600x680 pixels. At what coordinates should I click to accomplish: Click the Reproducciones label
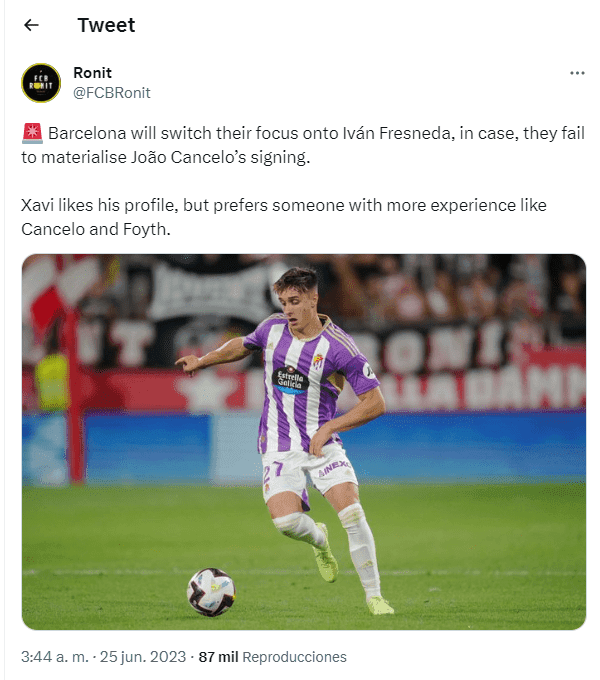[x=294, y=657]
